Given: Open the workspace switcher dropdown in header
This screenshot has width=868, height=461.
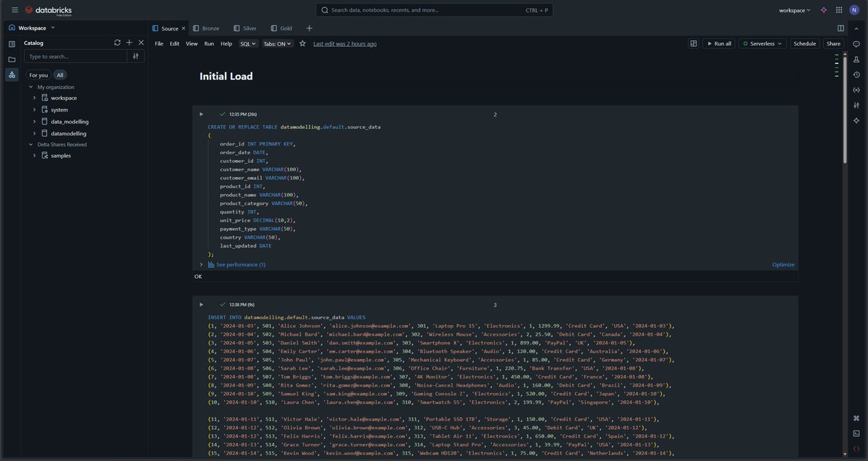Looking at the screenshot, I should coord(794,10).
